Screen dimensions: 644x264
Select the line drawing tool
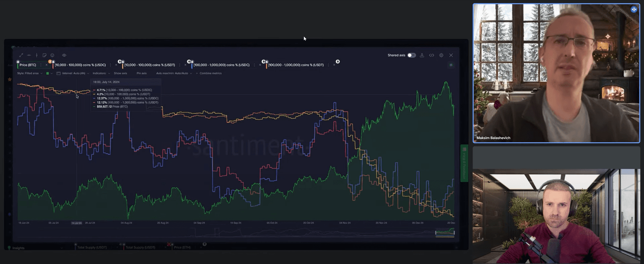pyautogui.click(x=21, y=55)
